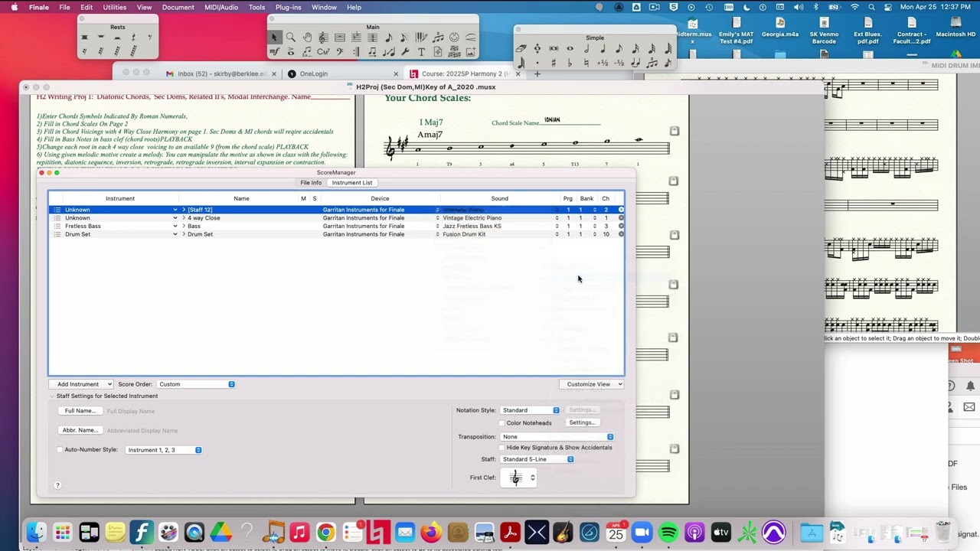Screen dimensions: 980x551
Task: Select the wrench Special Tools icon
Action: (405, 52)
